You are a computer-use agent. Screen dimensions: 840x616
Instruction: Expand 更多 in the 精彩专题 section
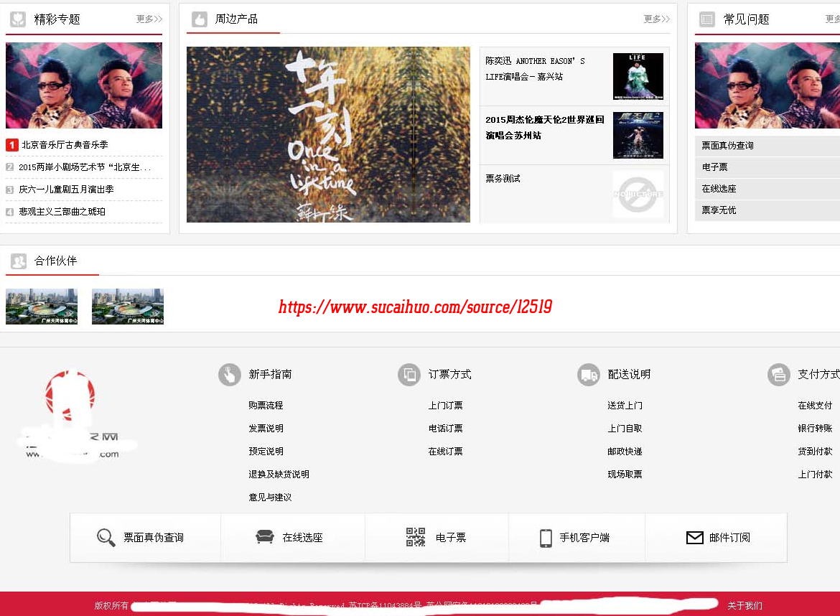click(149, 19)
